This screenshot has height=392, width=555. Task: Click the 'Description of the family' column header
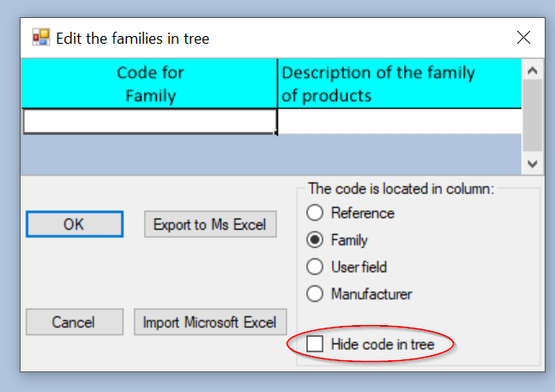coord(399,83)
